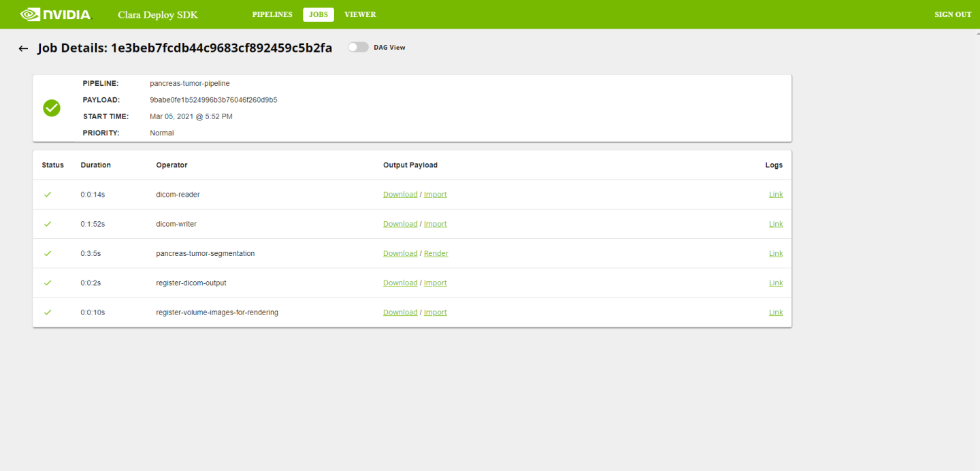Open the Pipelines tab
The height and width of the screenshot is (471, 980).
pos(272,14)
